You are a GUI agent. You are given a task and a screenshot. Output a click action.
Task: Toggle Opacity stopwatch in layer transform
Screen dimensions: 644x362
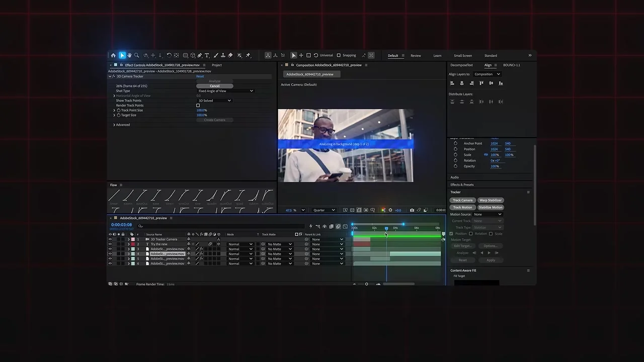point(455,166)
